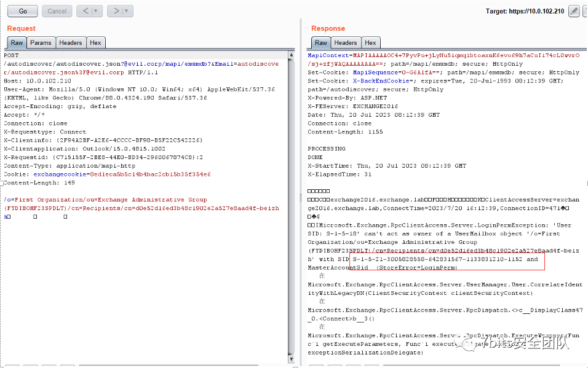
Task: Show the Request Hex tab
Action: point(95,43)
